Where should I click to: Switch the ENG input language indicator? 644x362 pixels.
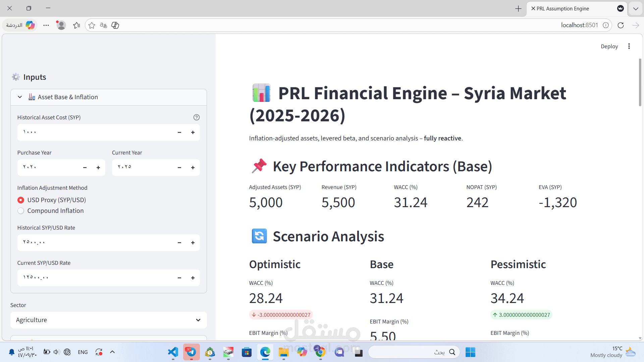click(x=83, y=352)
